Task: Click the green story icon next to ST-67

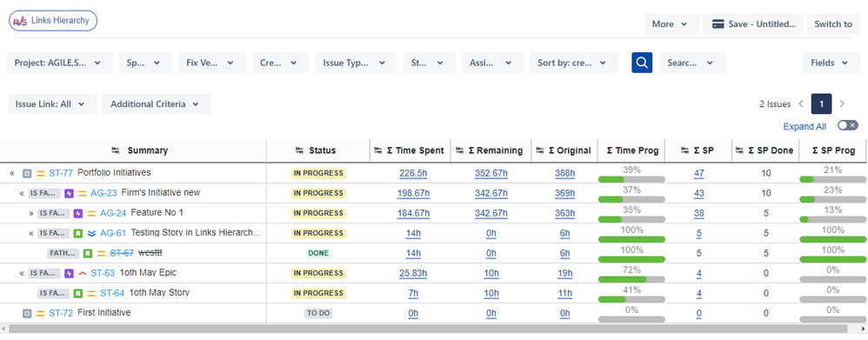Action: pos(88,254)
